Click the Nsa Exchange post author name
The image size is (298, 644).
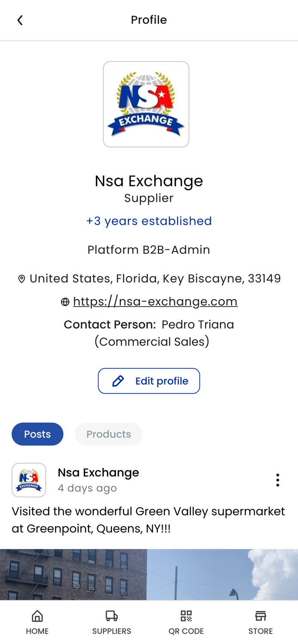point(98,472)
